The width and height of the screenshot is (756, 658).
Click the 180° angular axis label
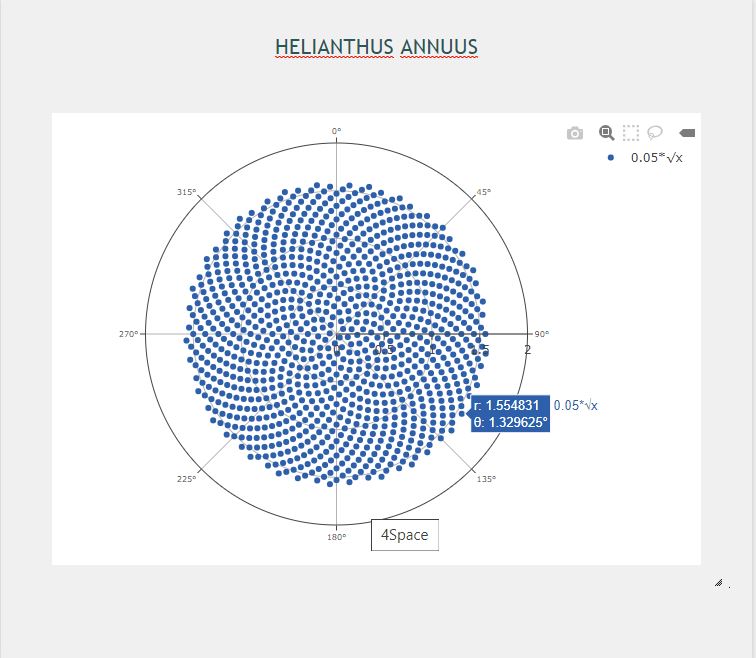tap(336, 537)
